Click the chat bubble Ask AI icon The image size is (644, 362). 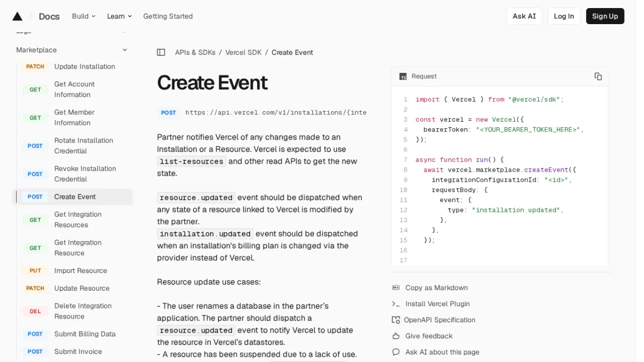pos(396,352)
